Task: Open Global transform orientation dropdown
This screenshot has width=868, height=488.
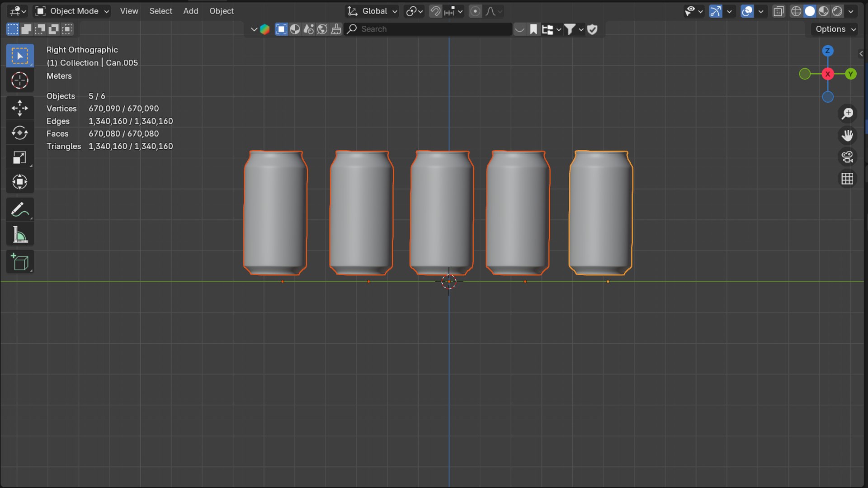Action: pyautogui.click(x=372, y=11)
